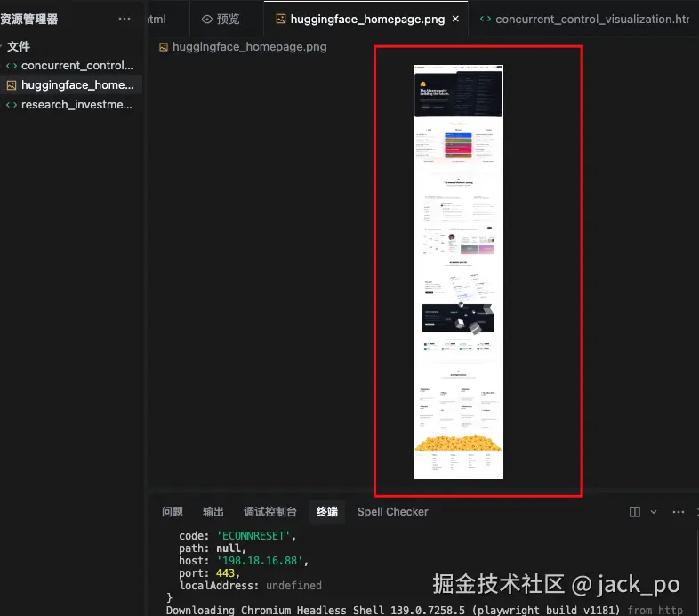Expand the terminal split dropdown chevron
Viewport: 699px width, 616px height.
tap(654, 512)
